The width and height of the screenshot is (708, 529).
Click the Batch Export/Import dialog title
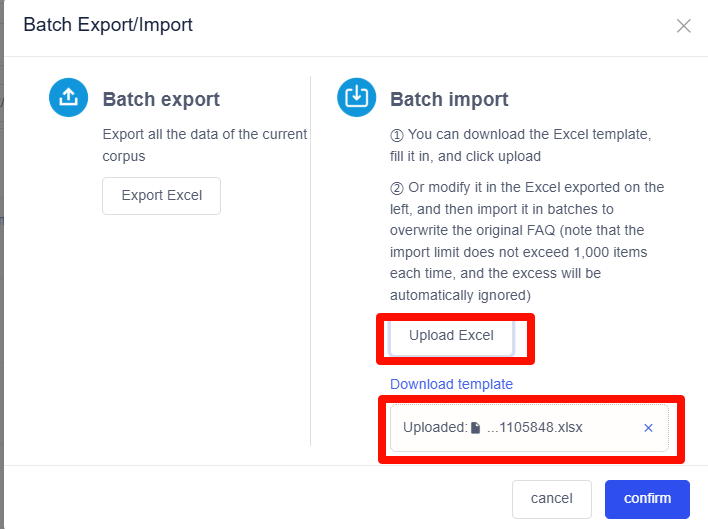(108, 25)
